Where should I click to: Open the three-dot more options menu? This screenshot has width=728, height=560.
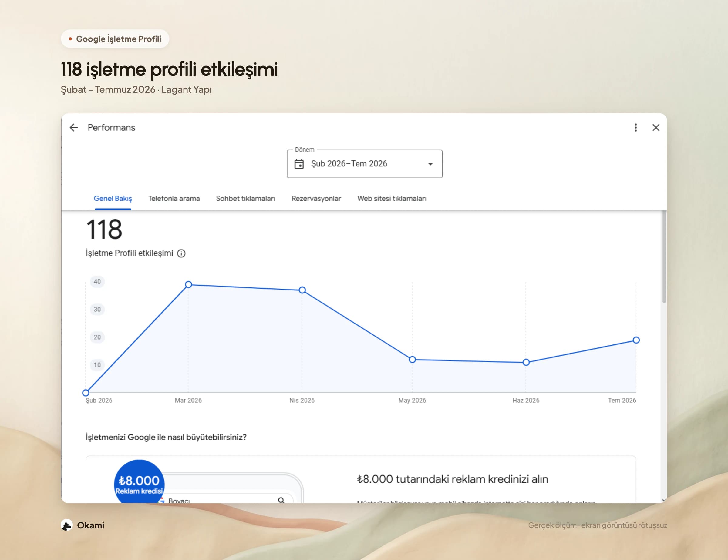click(636, 128)
